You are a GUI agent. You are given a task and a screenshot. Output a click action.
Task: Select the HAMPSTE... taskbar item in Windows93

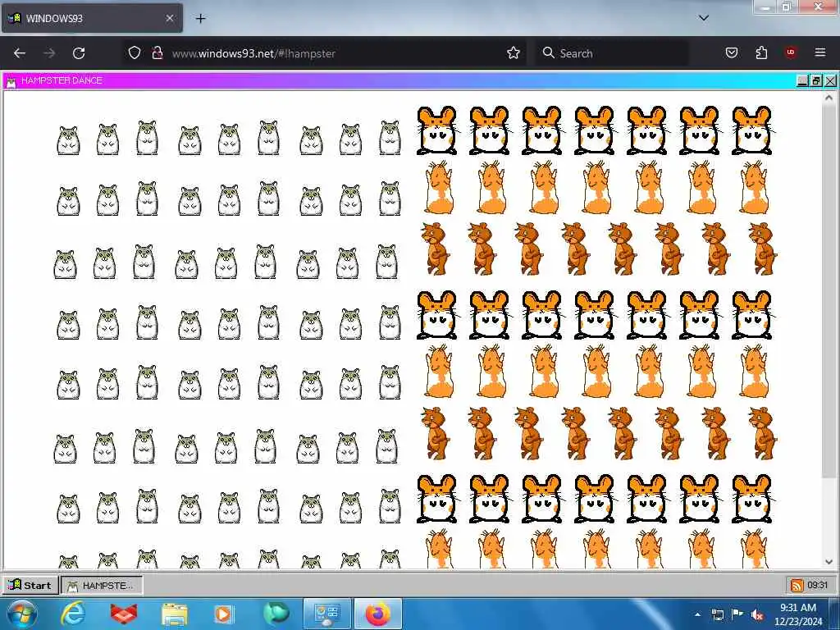102,585
